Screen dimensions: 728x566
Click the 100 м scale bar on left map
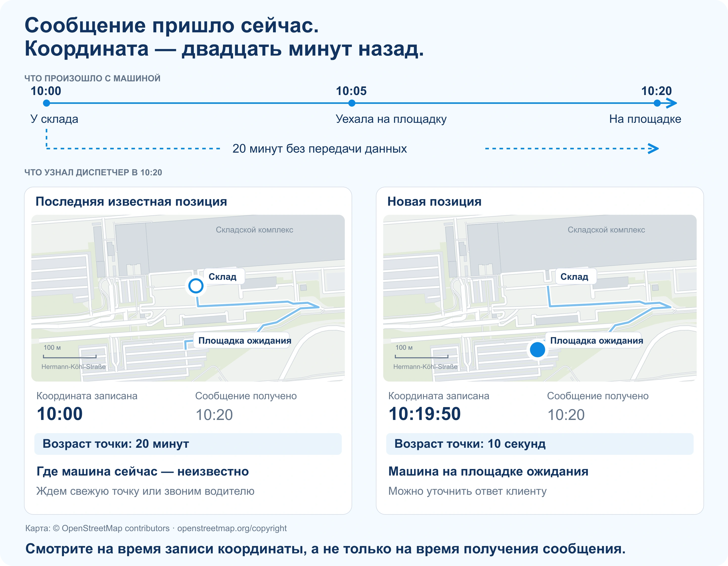70,357
